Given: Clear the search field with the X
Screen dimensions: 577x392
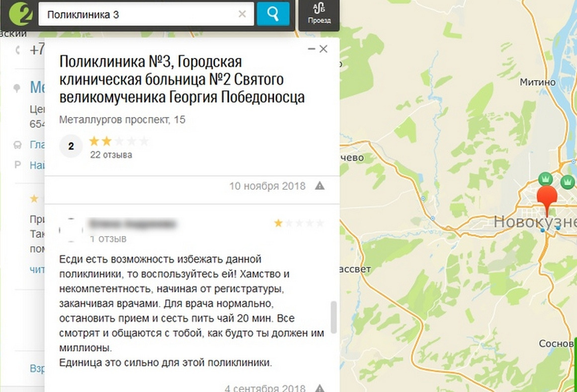Looking at the screenshot, I should click(x=242, y=14).
